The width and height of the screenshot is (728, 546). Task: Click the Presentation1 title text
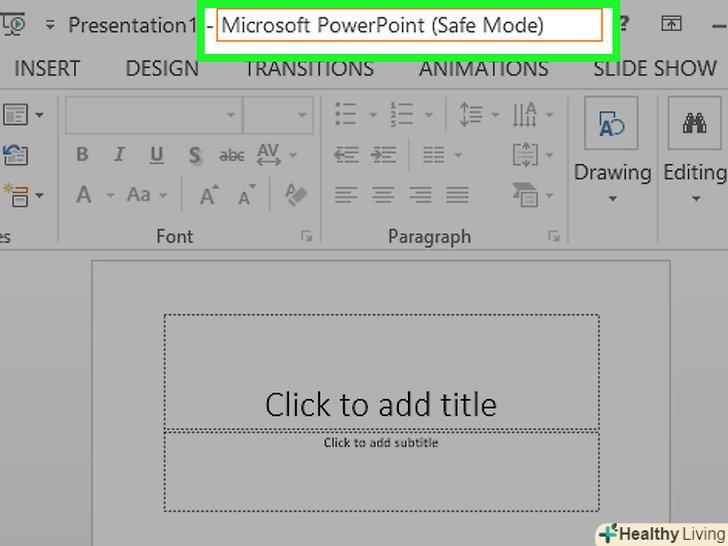(132, 25)
